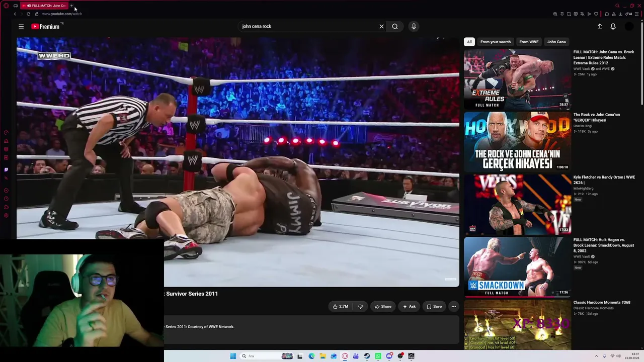Open The Rock ve John Cena'nın thumbnail
Viewport: 644px width, 362px height.
pos(517,142)
